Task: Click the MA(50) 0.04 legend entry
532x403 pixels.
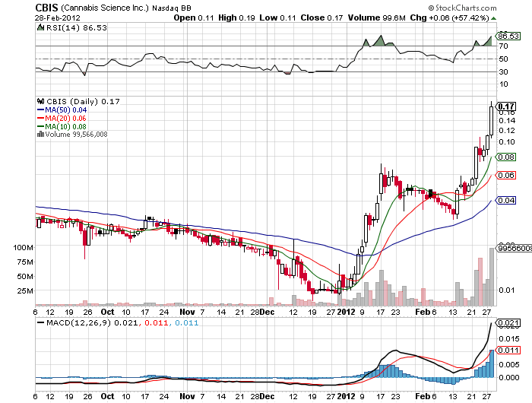Action: pos(66,110)
